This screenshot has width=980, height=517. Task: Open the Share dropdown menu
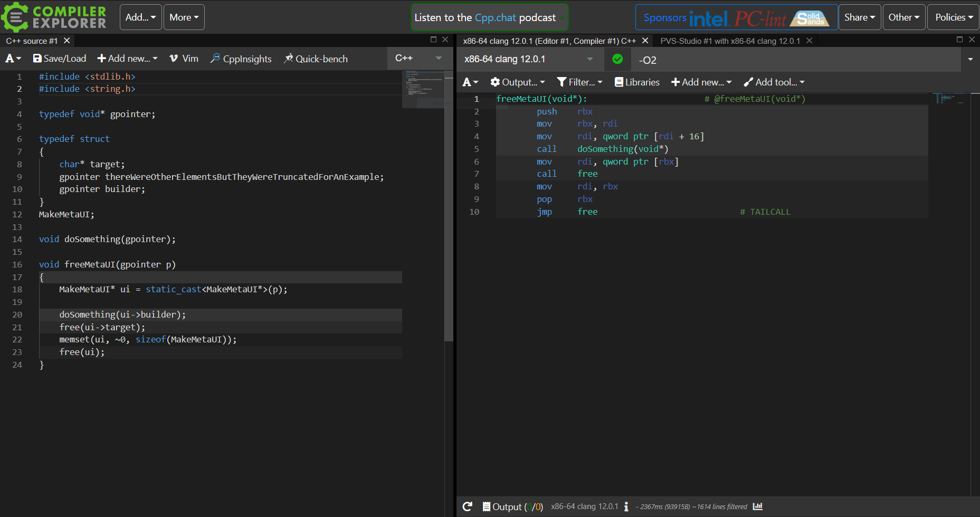(x=859, y=17)
